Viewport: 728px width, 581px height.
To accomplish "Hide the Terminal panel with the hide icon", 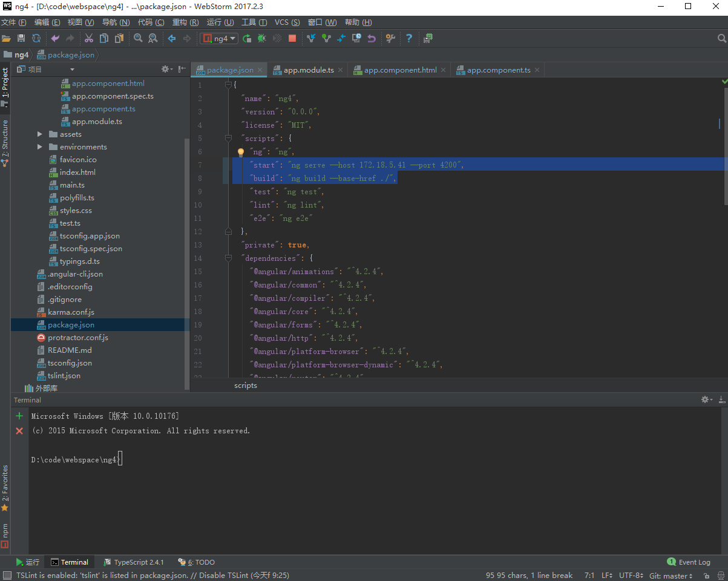I will (x=721, y=400).
